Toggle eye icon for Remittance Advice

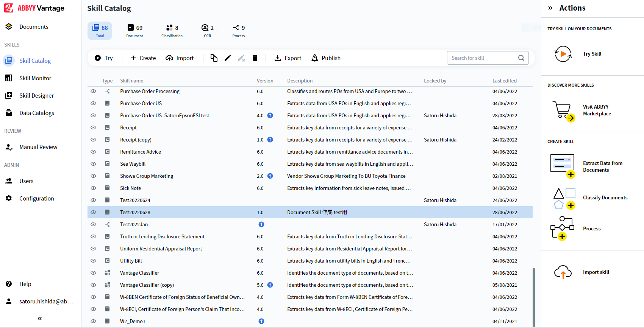point(93,152)
